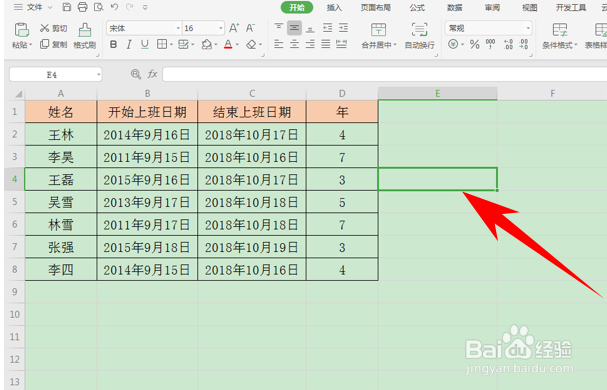Apply distributed alignment
This screenshot has width=607, height=390.
[x=341, y=44]
